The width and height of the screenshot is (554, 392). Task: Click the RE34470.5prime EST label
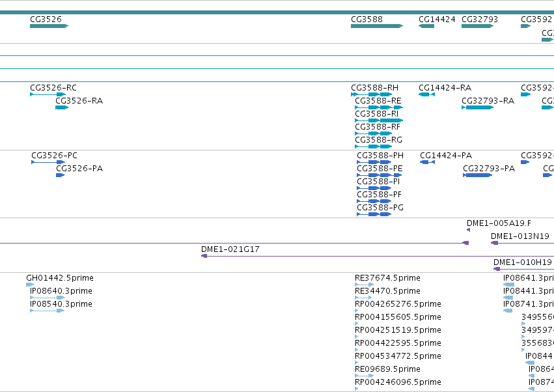(x=387, y=291)
